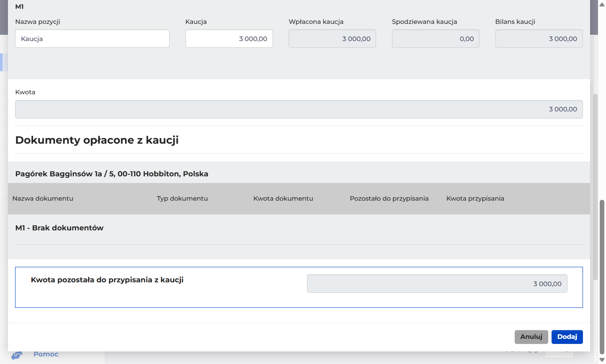Select the Wpłacona kaucja field
Screen dimensions: 606x364
click(332, 39)
